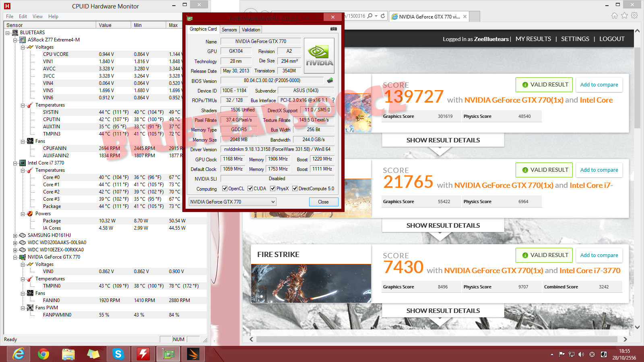Viewport: 644px width, 362px height.
Task: Click the Bus Interface question mark icon
Action: (x=333, y=100)
